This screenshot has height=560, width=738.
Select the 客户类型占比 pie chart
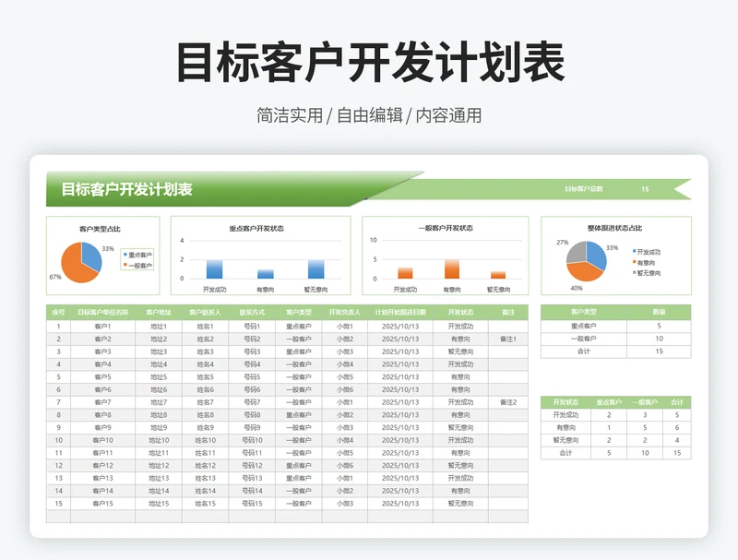[103, 256]
